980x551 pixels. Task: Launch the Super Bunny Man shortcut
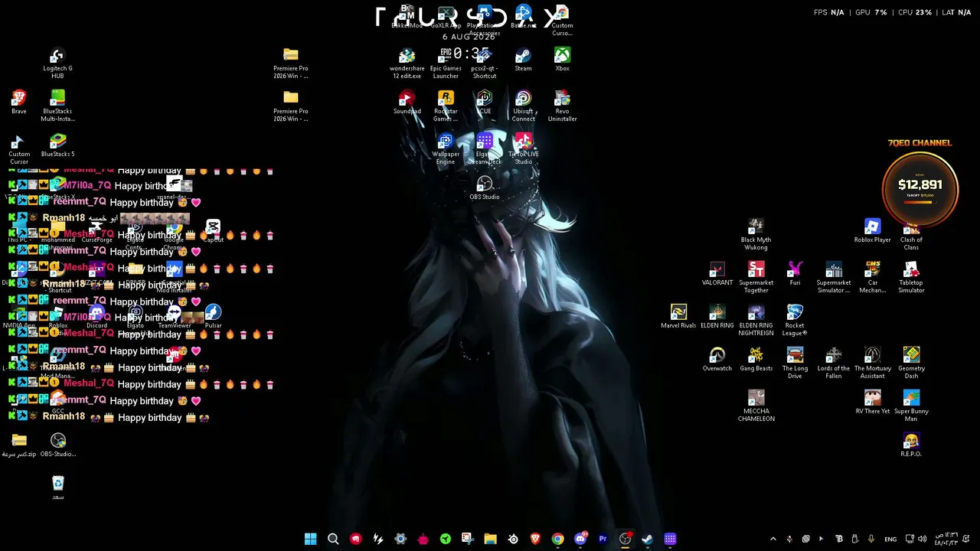(x=911, y=406)
